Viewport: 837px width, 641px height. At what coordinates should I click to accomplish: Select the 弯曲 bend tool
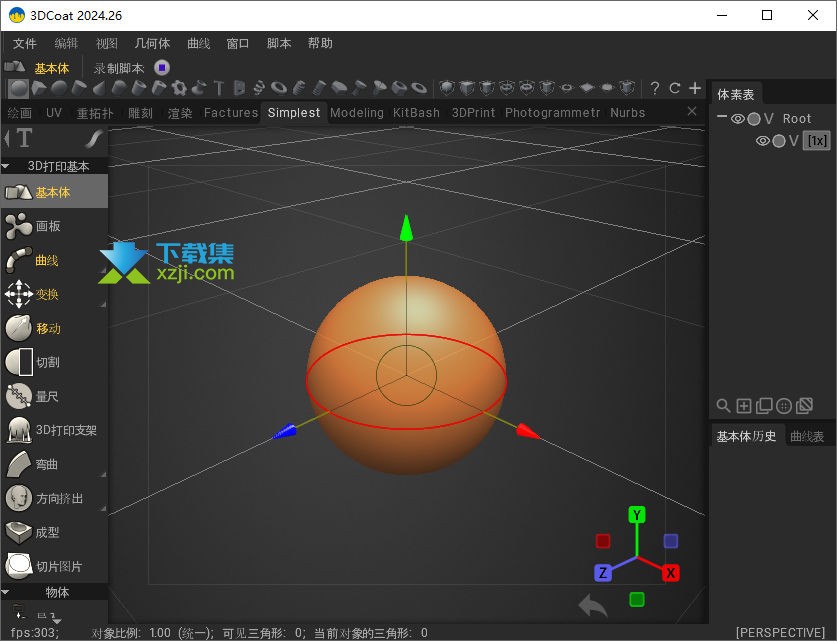pos(54,464)
